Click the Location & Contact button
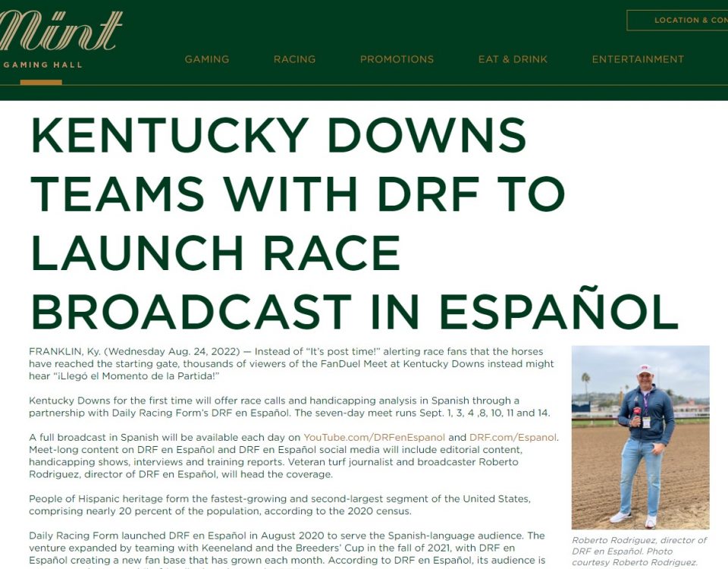Screen dimensions: 728x569 pyautogui.click(x=677, y=20)
